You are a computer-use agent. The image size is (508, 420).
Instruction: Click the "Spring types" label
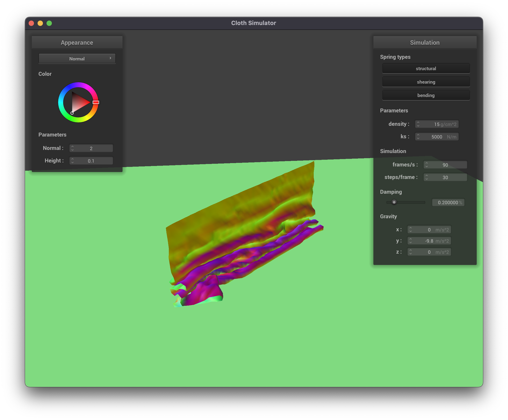point(395,57)
